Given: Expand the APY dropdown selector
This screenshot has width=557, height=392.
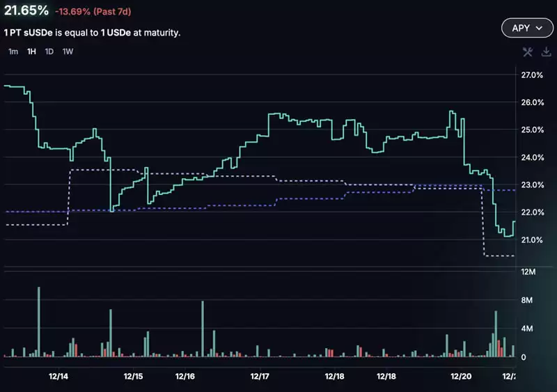Looking at the screenshot, I should pos(526,28).
